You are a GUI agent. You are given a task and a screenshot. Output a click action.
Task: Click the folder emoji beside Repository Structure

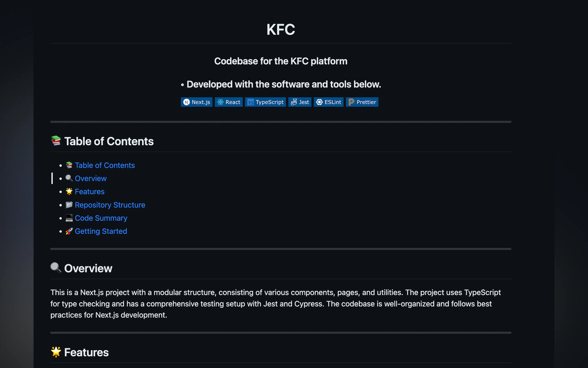tap(69, 205)
